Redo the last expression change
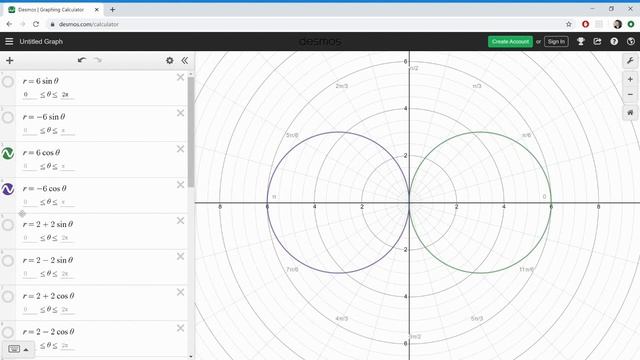 click(x=98, y=60)
